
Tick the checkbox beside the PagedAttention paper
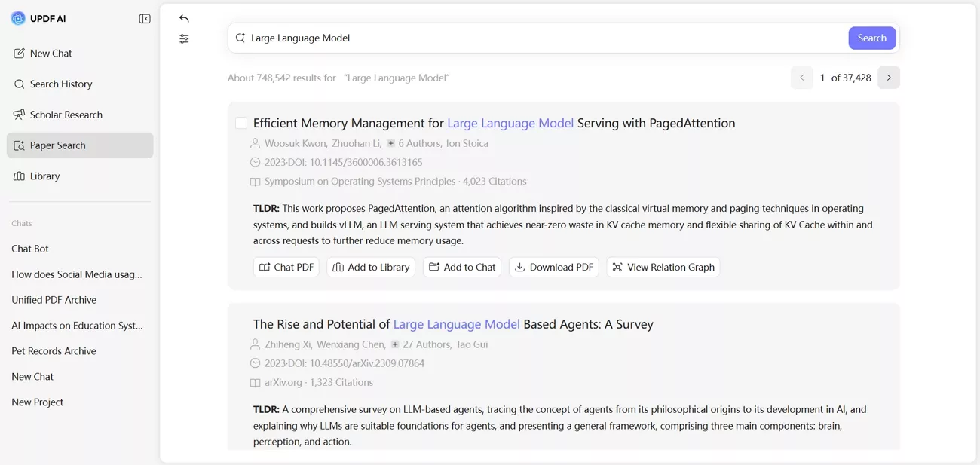coord(240,122)
